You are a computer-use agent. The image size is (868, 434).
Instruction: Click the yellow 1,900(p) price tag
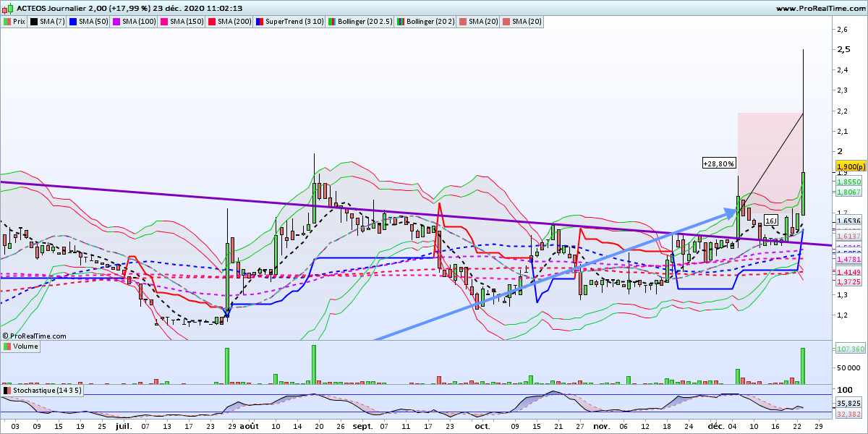(851, 166)
